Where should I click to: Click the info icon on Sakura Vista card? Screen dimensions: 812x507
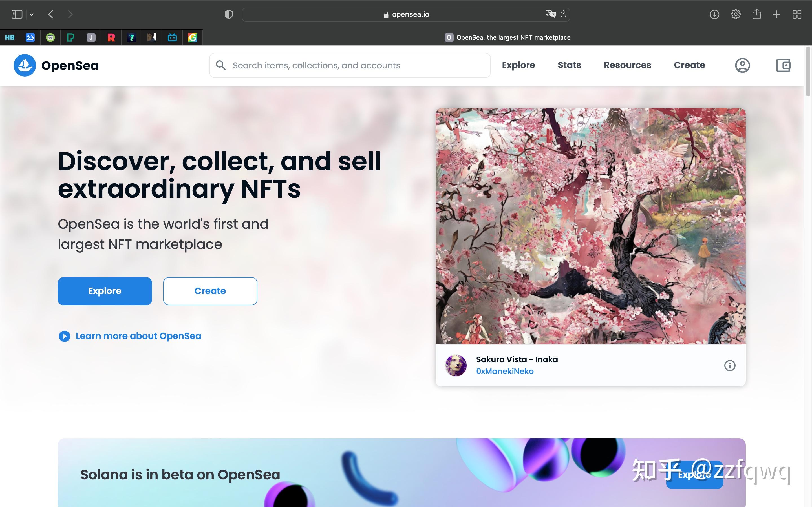[729, 366]
